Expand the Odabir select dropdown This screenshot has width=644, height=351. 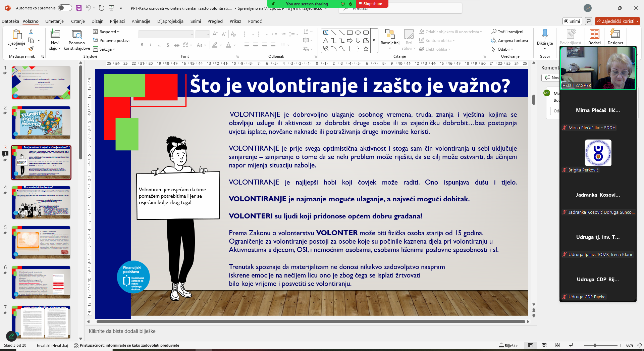pos(505,49)
